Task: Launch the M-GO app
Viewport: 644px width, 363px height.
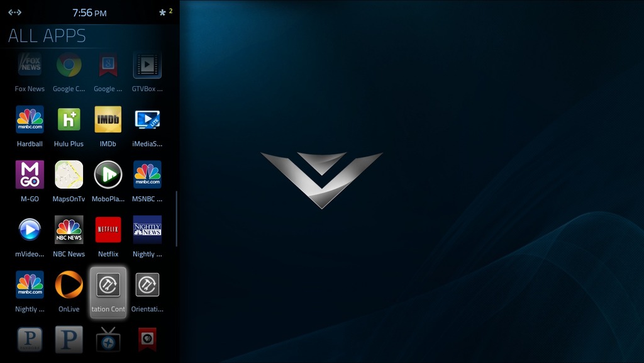Action: pyautogui.click(x=30, y=174)
